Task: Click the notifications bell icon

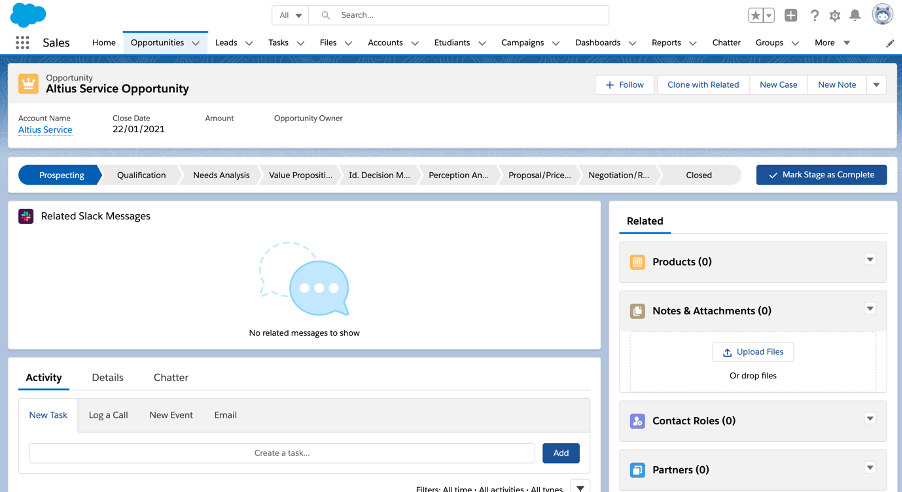Action: [855, 16]
